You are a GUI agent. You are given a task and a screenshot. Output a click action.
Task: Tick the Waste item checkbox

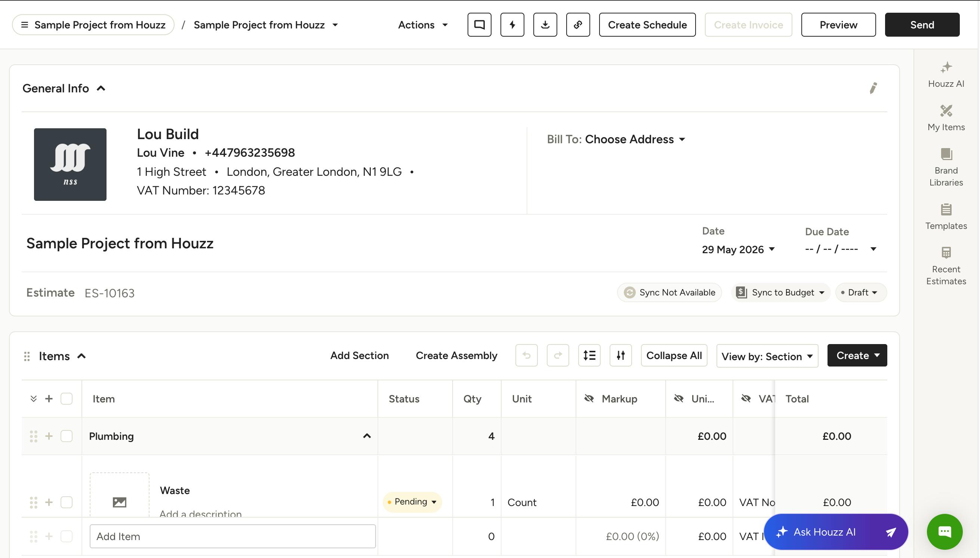[67, 502]
